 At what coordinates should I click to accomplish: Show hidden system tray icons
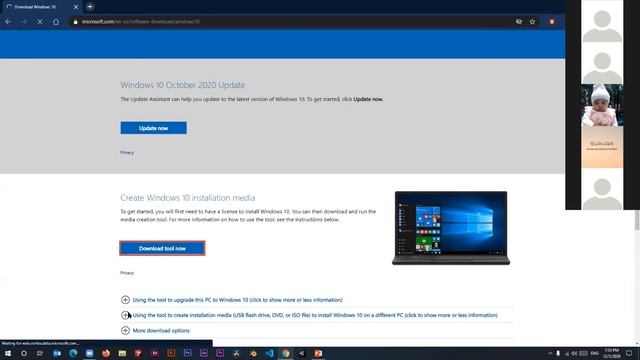coord(550,353)
